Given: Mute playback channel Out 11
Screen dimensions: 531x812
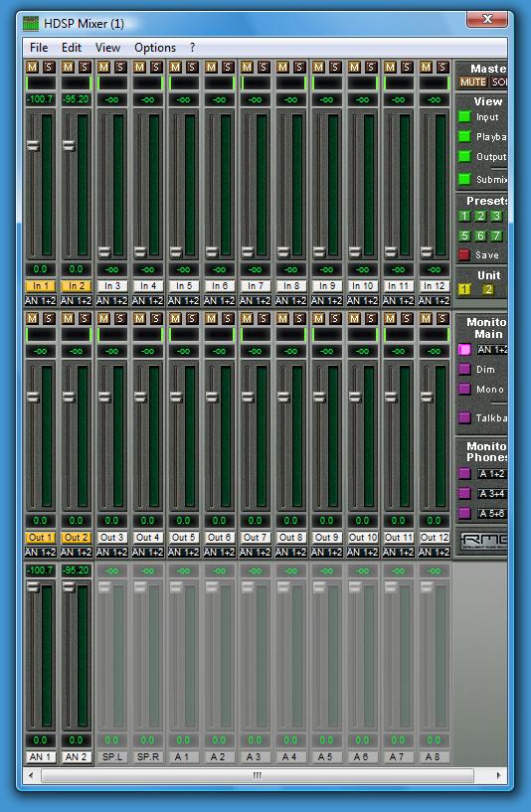Looking at the screenshot, I should pyautogui.click(x=390, y=318).
